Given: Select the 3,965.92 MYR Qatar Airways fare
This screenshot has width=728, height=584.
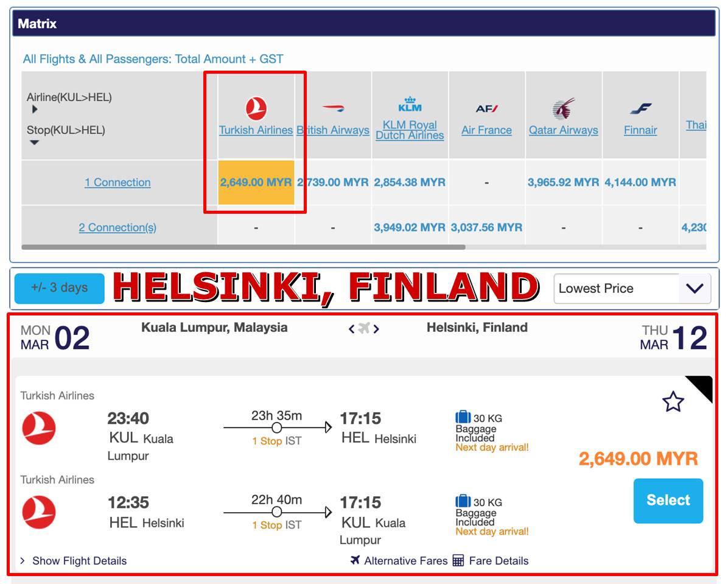Looking at the screenshot, I should pyautogui.click(x=563, y=182).
